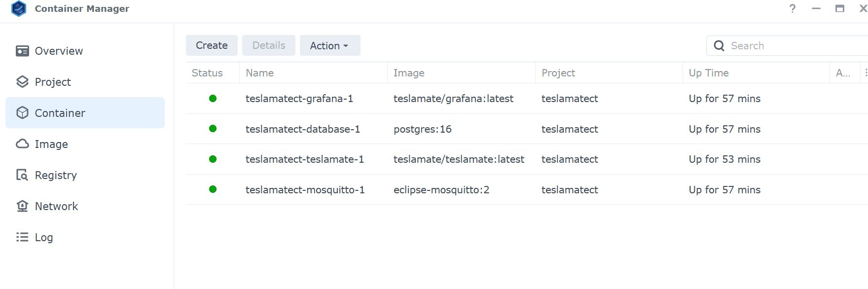Click the Log list icon in sidebar

[22, 237]
